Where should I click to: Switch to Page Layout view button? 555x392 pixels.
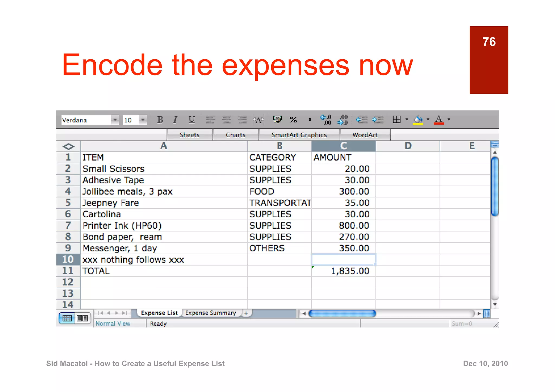pos(82,318)
